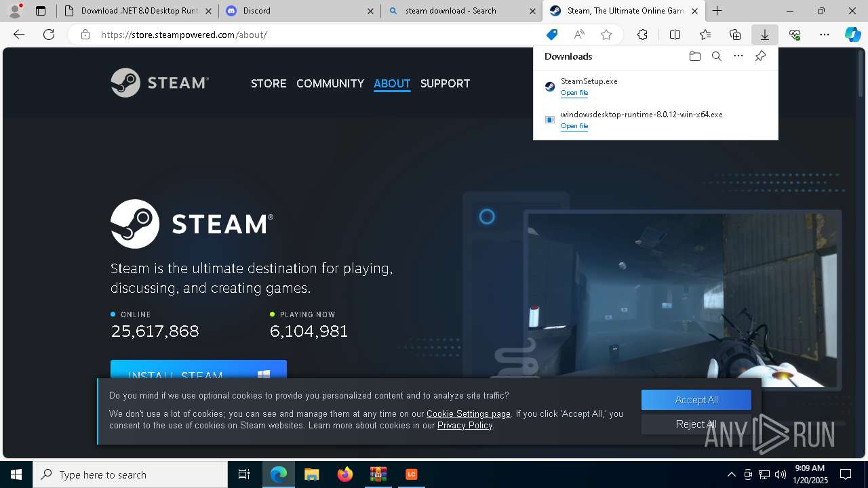The image size is (868, 488).
Task: Click windowsdesktop-runtime-8.0.12-win-x64.exe filename
Action: [642, 115]
